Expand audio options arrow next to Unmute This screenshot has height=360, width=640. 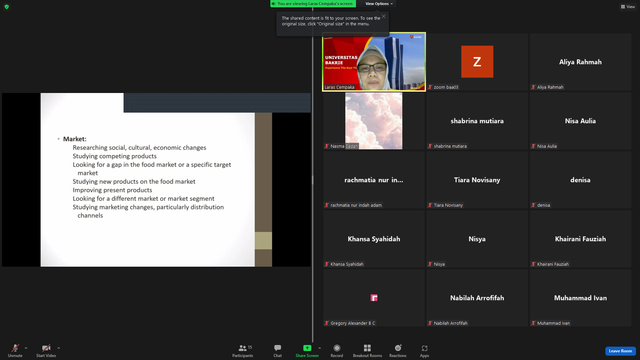click(x=26, y=348)
